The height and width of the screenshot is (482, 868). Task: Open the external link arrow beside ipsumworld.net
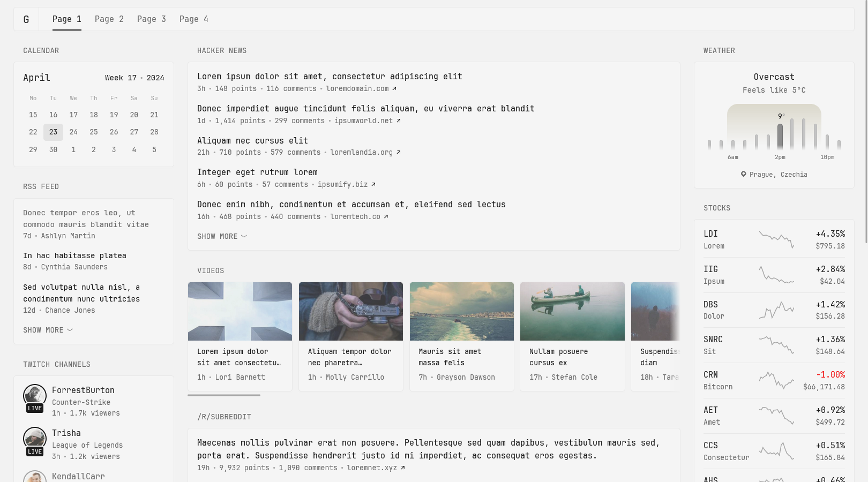[398, 120]
